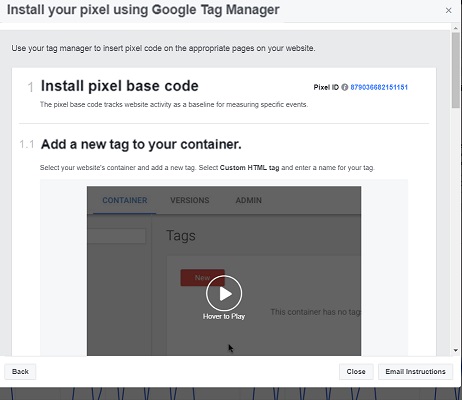Viewport: 462px width, 400px height.
Task: Click the Add a new tag step heading
Action: coord(141,144)
